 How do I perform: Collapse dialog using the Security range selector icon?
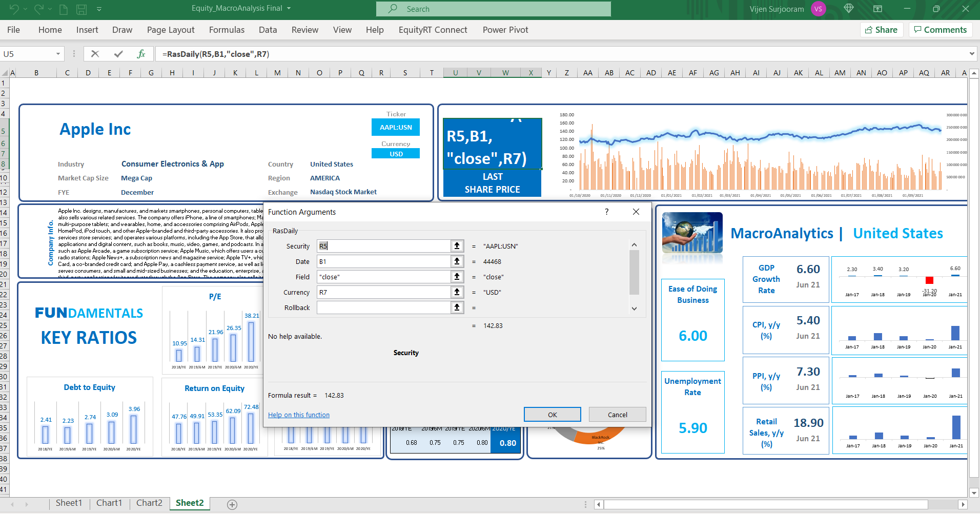coord(457,246)
